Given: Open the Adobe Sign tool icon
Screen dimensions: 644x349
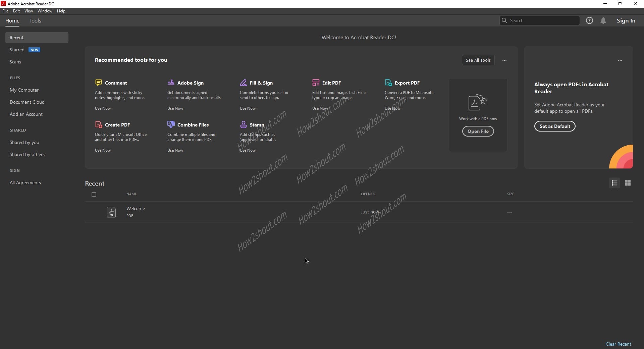Looking at the screenshot, I should point(171,83).
